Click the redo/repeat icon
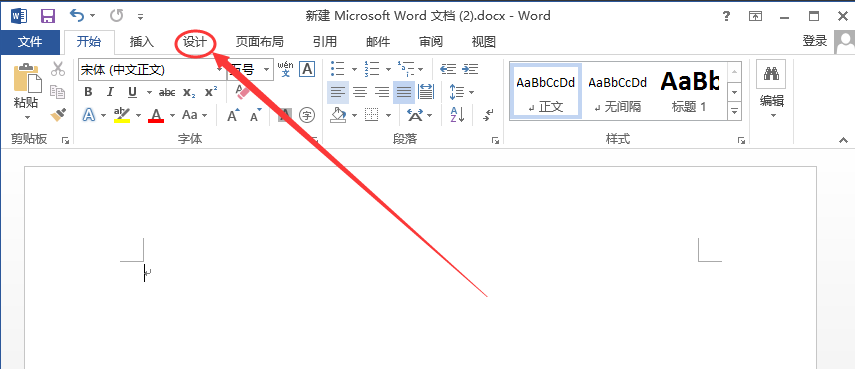855x369 pixels. [x=116, y=15]
